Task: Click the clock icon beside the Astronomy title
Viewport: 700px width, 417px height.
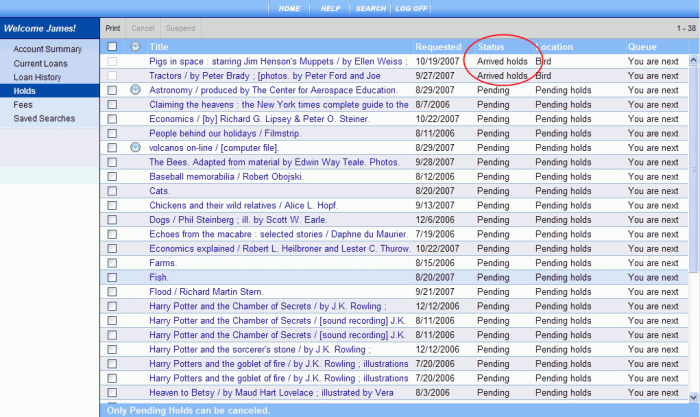Action: (136, 90)
